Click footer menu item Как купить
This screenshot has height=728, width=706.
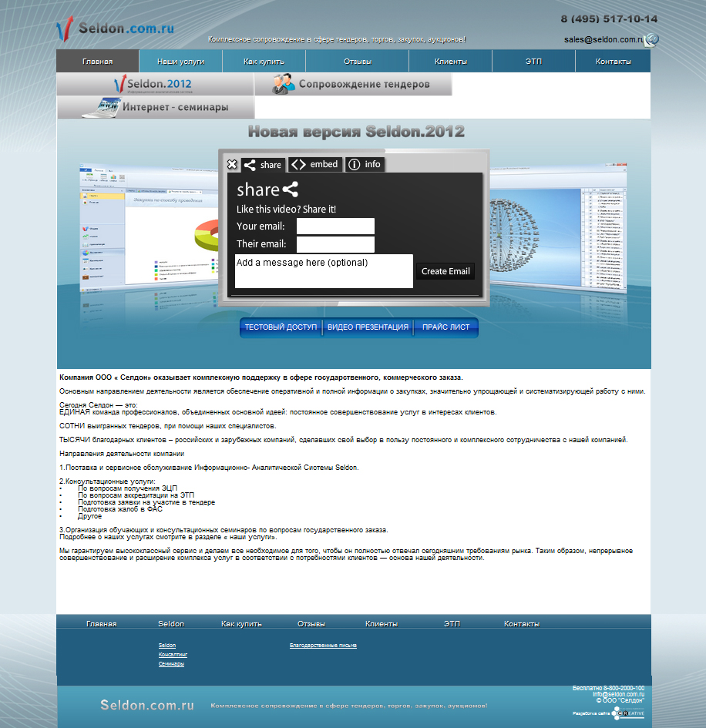(241, 624)
